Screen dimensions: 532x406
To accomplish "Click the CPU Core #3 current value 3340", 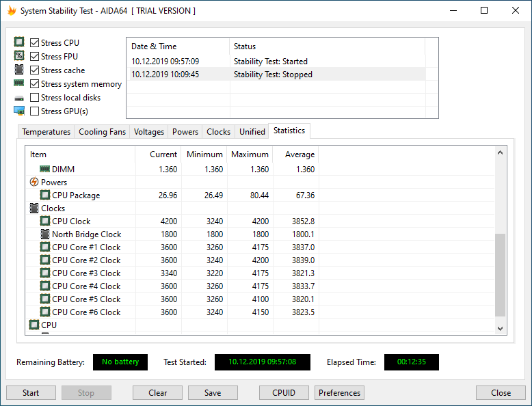I will tap(169, 273).
